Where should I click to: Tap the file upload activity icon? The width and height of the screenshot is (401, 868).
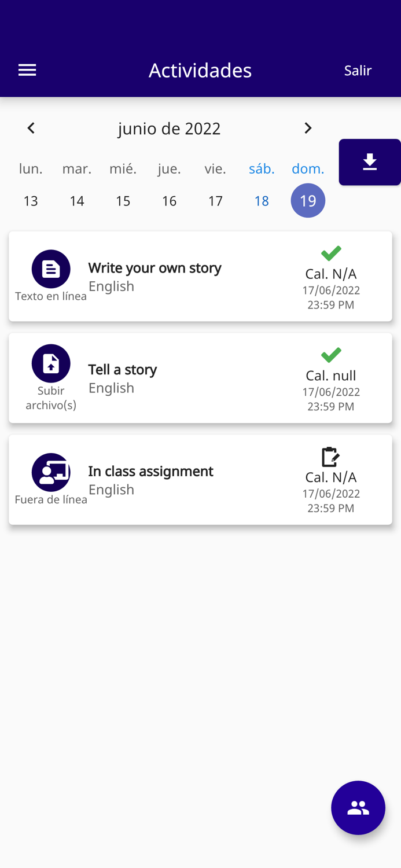click(x=51, y=363)
